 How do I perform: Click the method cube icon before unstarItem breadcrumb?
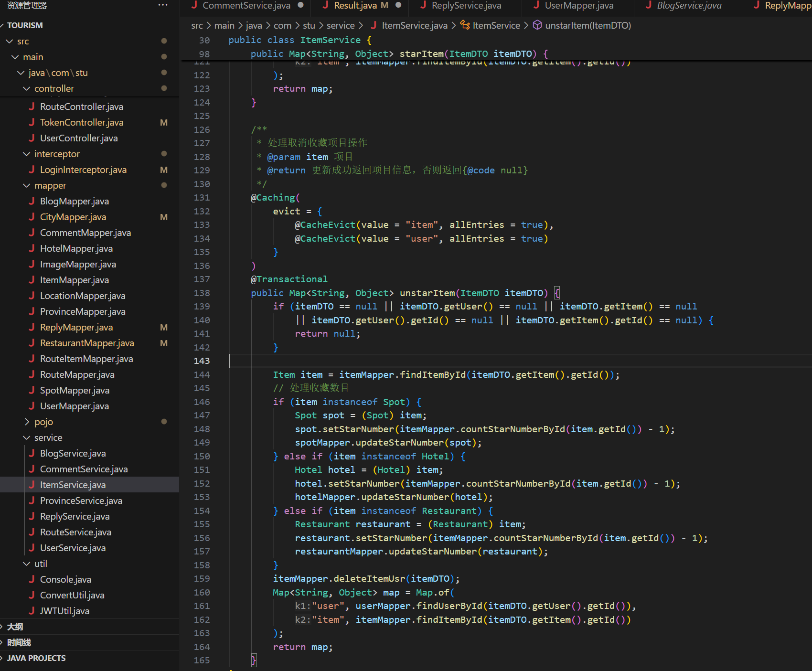537,25
